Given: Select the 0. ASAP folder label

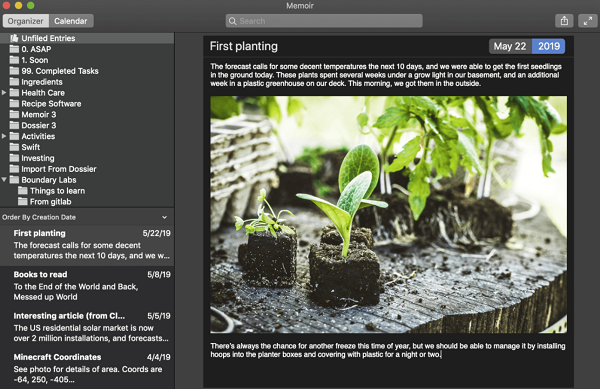Looking at the screenshot, I should [x=36, y=49].
